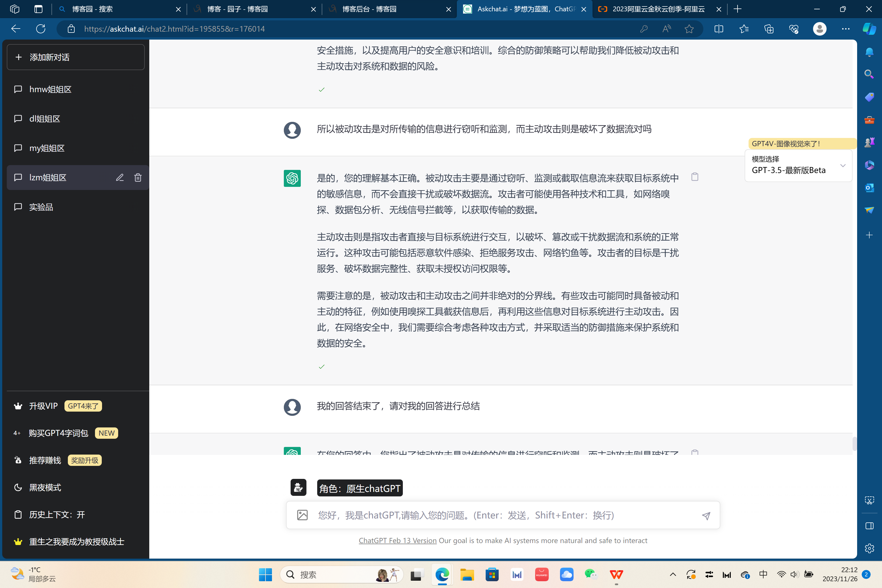Add page to favorites star icon
The image size is (882, 588).
click(689, 29)
